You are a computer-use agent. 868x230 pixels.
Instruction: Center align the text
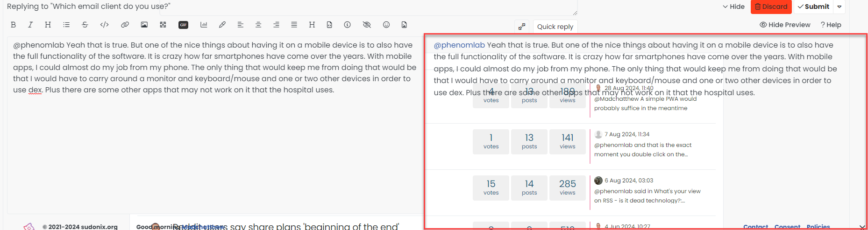258,25
